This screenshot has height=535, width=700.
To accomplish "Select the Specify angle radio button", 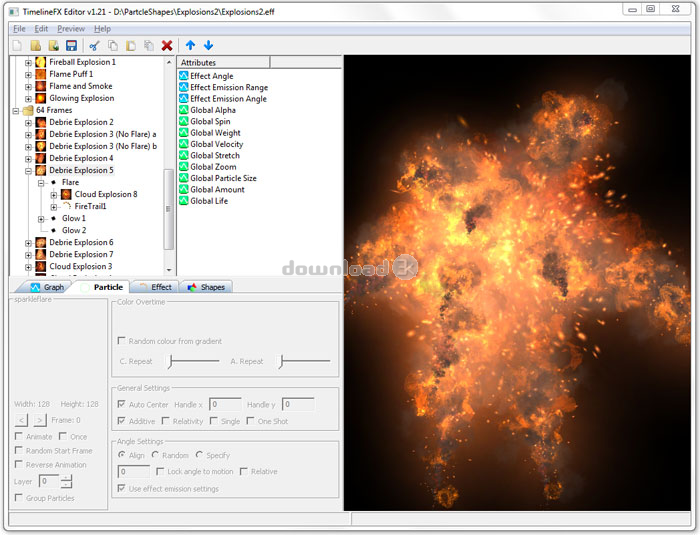I will (199, 455).
